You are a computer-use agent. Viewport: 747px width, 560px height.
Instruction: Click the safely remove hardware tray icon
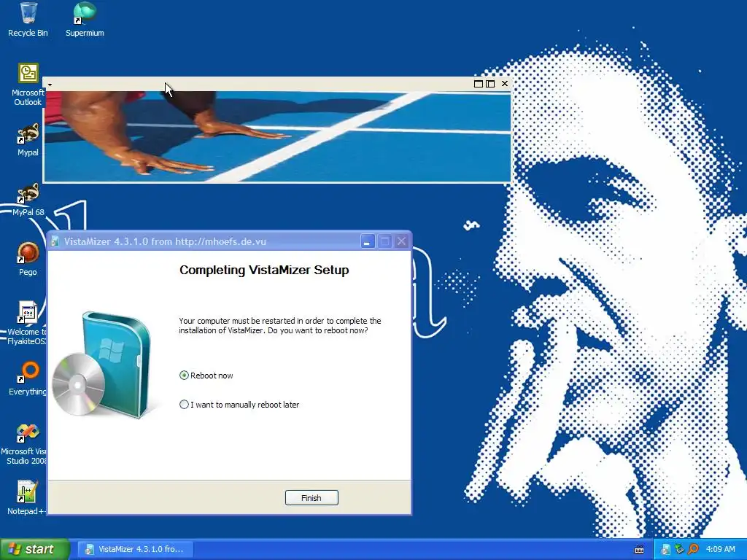[x=679, y=550]
